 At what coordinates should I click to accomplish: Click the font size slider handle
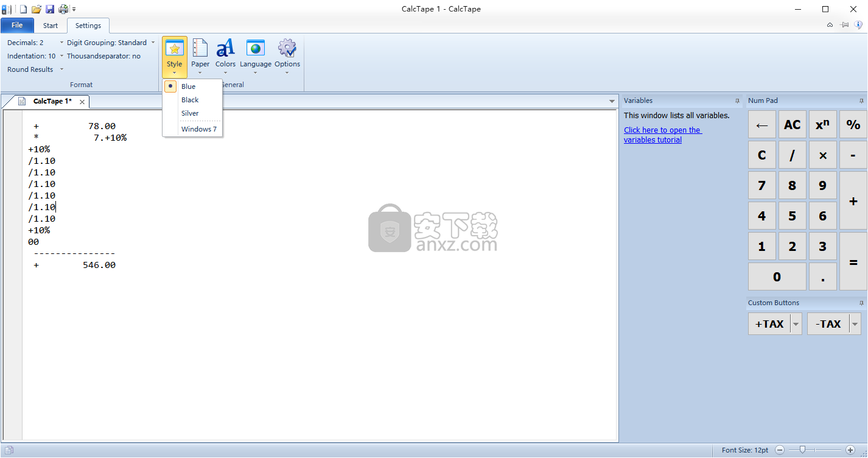tap(803, 449)
